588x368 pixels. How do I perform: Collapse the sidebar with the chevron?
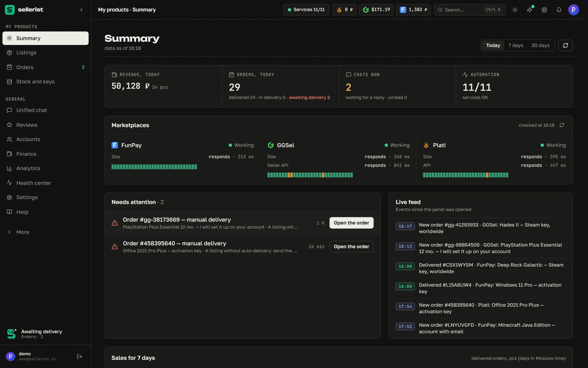81,10
